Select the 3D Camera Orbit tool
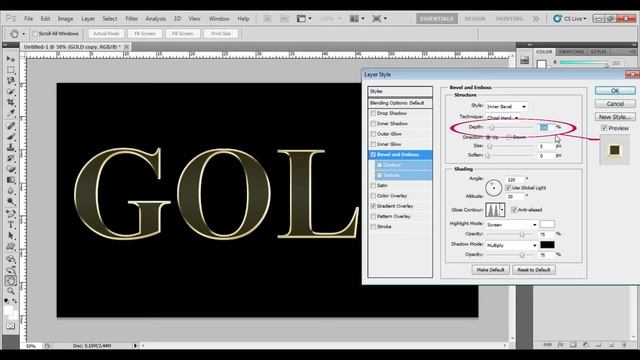This screenshot has height=360, width=640. 11,269
